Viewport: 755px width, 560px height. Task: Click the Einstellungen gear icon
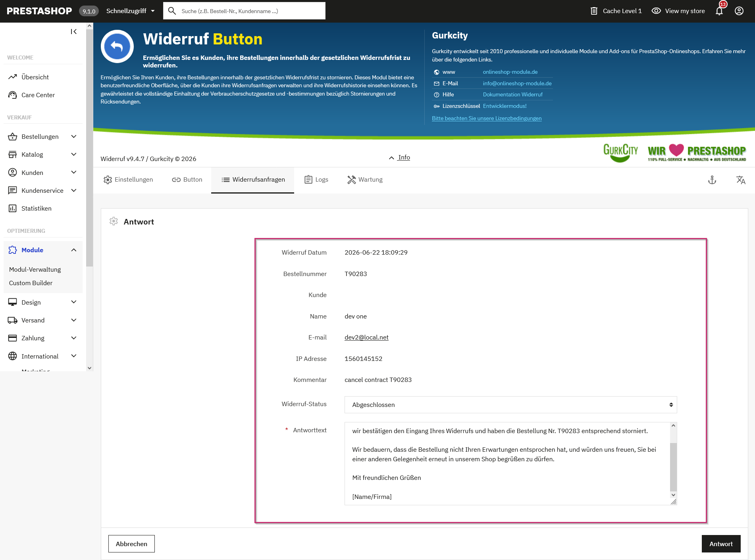(x=108, y=180)
